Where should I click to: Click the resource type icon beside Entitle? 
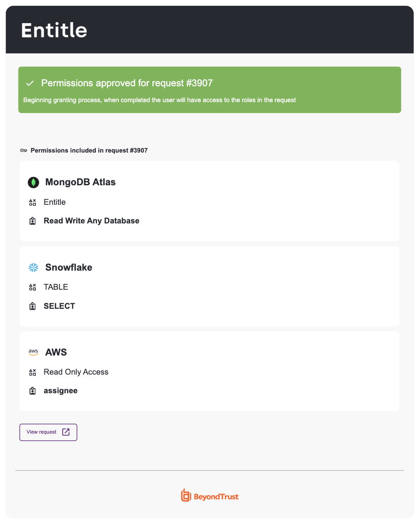click(32, 202)
